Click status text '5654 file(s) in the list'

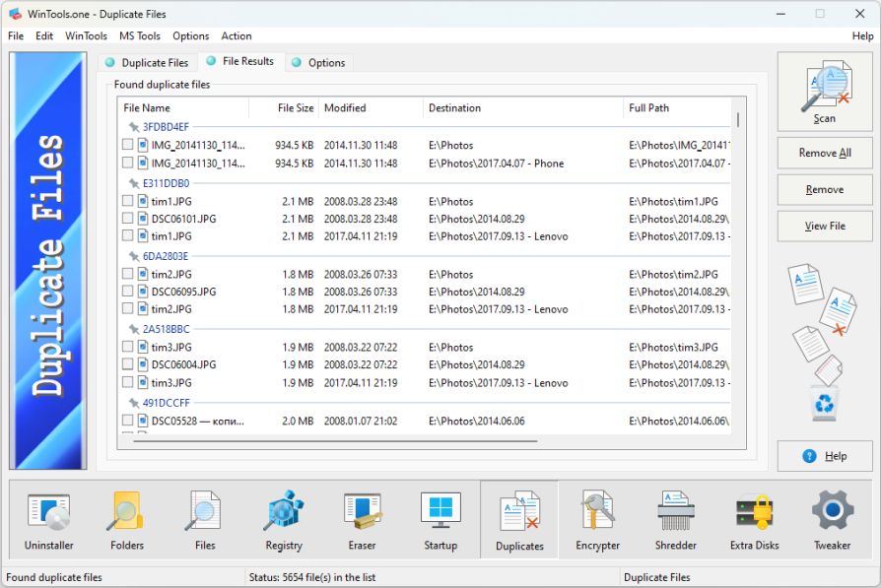pos(329,577)
